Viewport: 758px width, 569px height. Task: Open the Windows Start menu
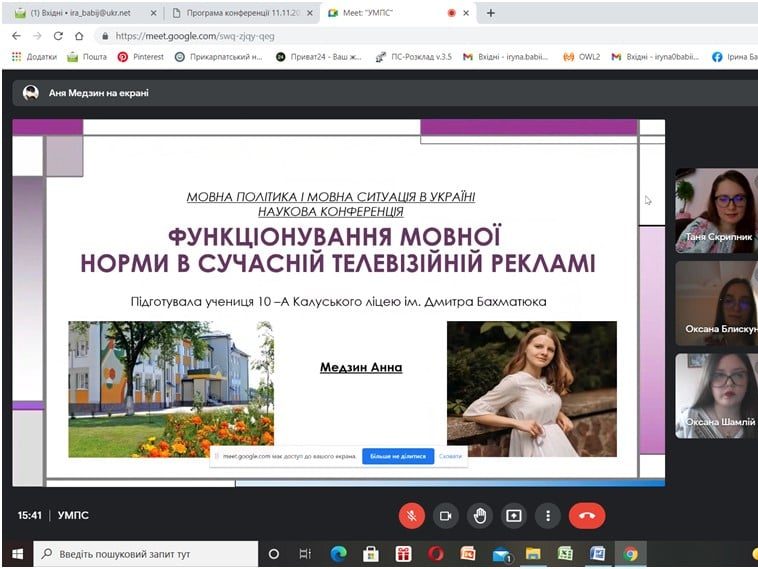click(x=17, y=553)
